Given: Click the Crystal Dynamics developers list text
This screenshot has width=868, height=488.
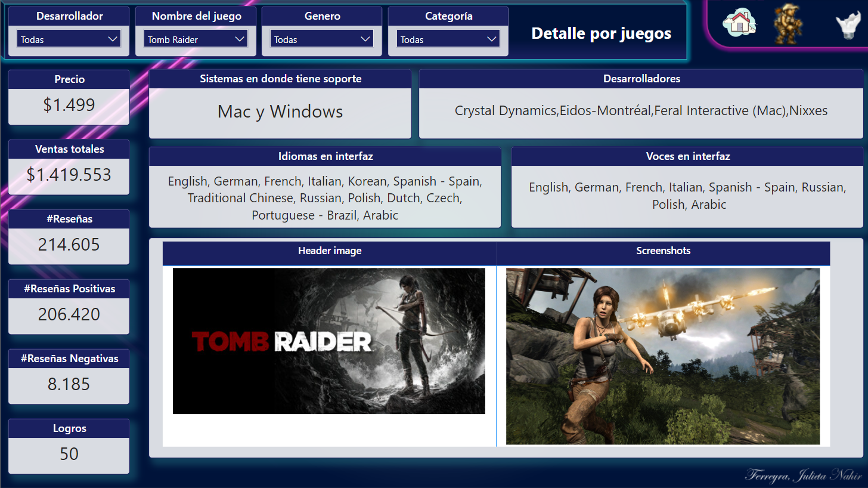Looking at the screenshot, I should click(641, 111).
